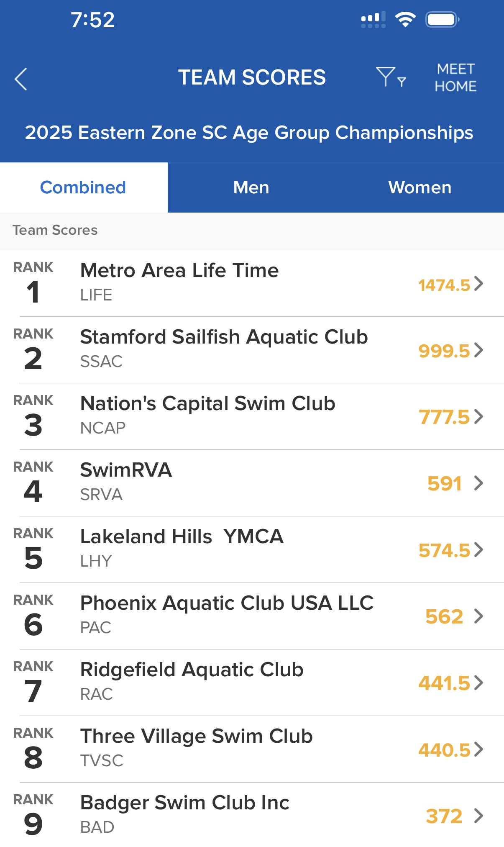Open the filter funnel icon
Screen dimensions: 504x847
pos(391,77)
